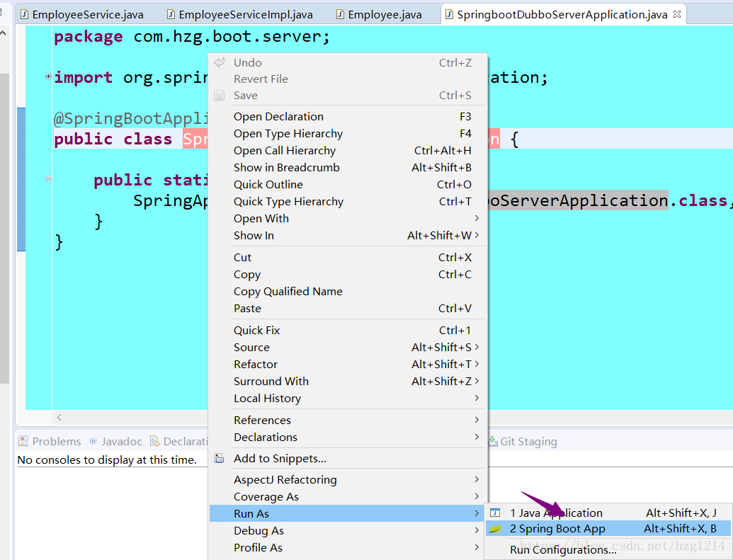The image size is (733, 560).
Task: Expand the Surround With submenu
Action: coord(348,382)
